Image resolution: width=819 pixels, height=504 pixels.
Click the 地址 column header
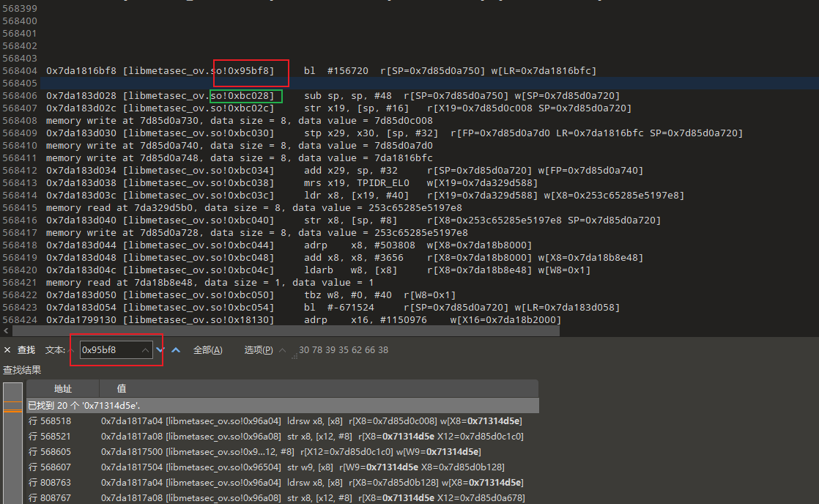pos(63,388)
